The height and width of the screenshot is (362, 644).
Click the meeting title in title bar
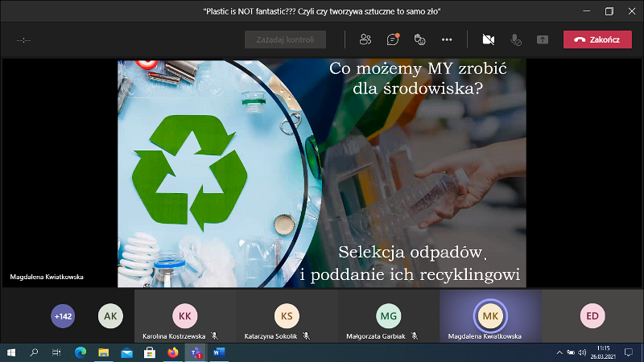[321, 11]
